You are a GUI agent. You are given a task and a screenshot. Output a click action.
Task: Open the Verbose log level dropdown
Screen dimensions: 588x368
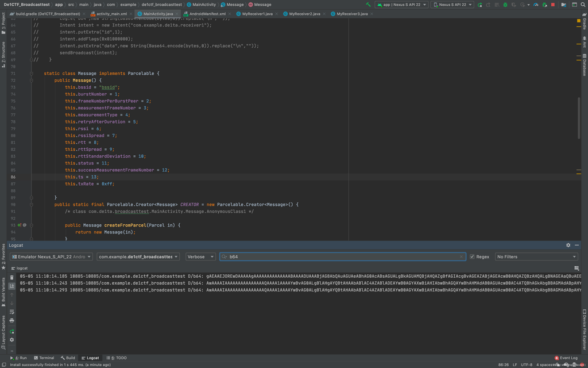coord(200,256)
